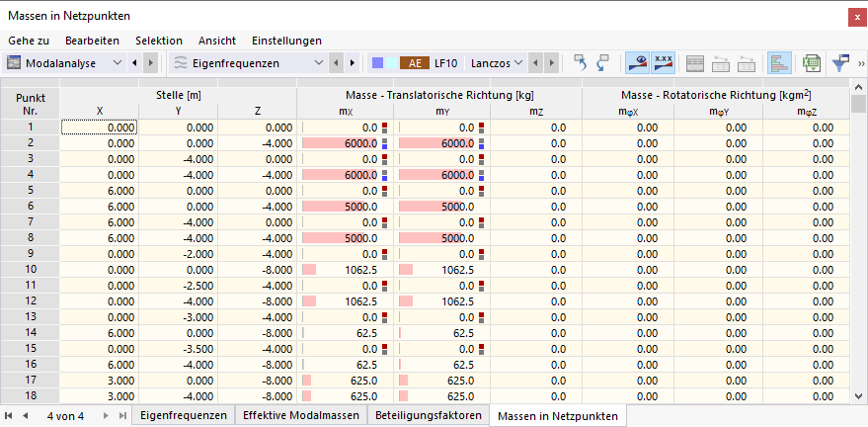Toggle the eye result display button

click(637, 63)
